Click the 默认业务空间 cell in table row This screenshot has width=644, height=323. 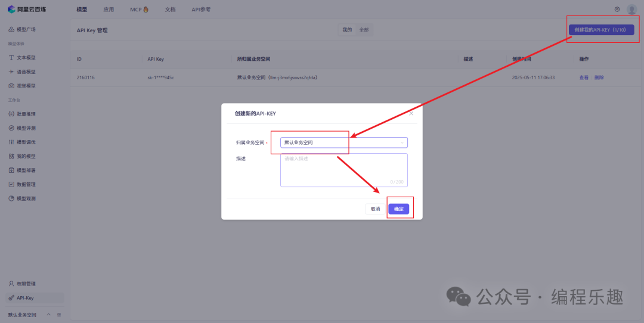(x=278, y=77)
